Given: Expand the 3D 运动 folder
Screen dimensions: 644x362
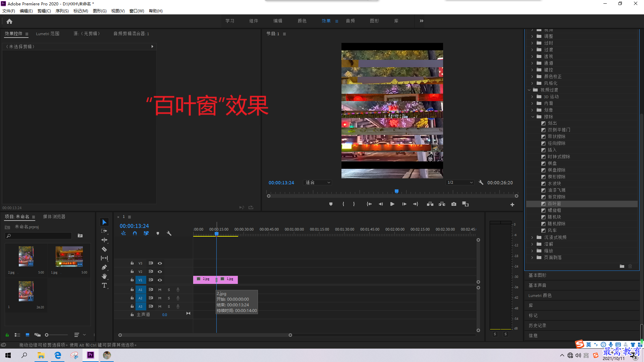Looking at the screenshot, I should point(532,97).
